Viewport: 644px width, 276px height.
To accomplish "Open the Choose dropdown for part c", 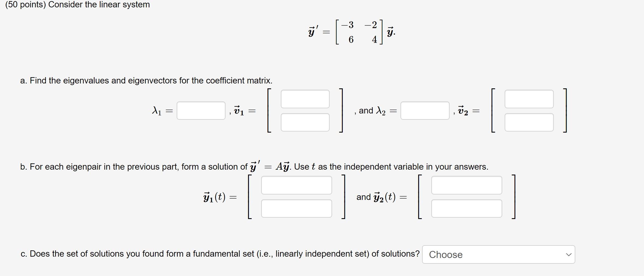I will coord(498,254).
